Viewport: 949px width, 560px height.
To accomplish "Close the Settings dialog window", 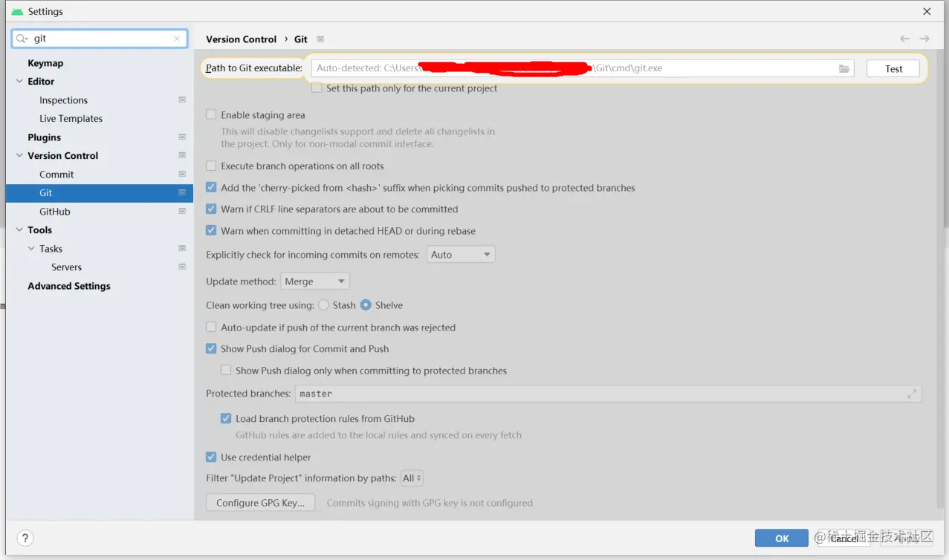I will coord(927,12).
